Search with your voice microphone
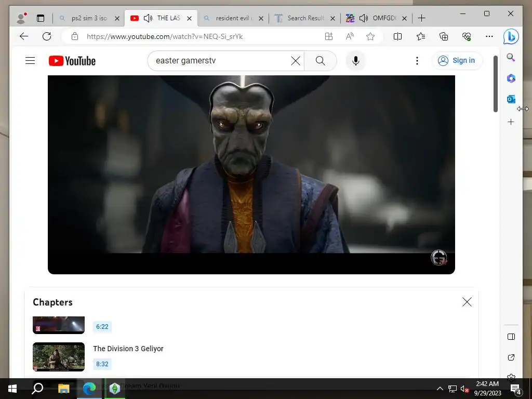The height and width of the screenshot is (399, 532). coord(355,61)
